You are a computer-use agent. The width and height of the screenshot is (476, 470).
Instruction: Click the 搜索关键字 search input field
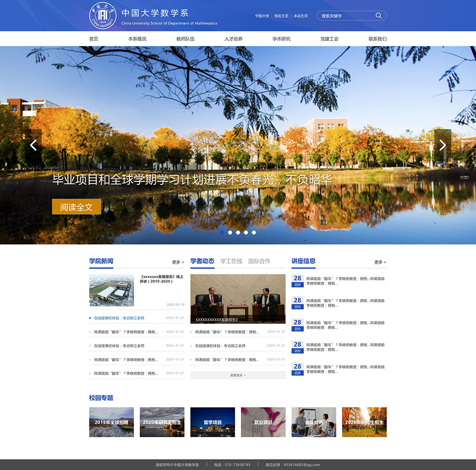pos(345,16)
